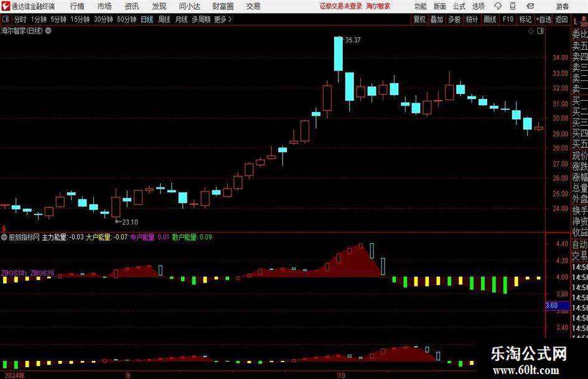
Task: Open the mobile phone icon
Action: [x=513, y=6]
